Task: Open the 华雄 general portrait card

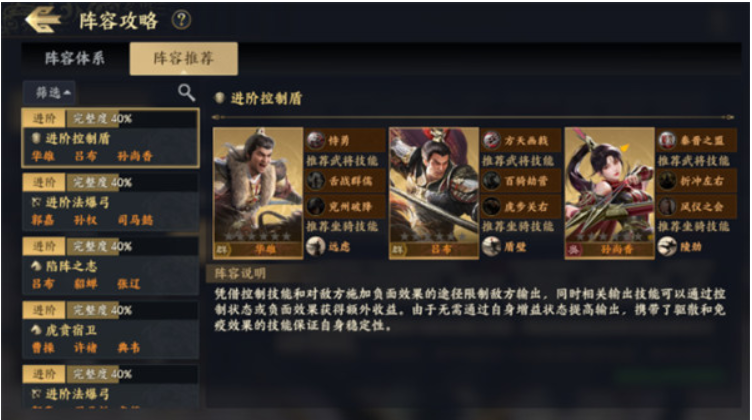Action: 258,193
